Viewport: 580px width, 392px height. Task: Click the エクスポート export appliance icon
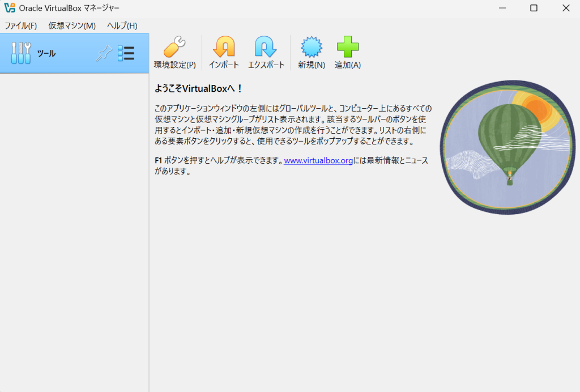(266, 53)
